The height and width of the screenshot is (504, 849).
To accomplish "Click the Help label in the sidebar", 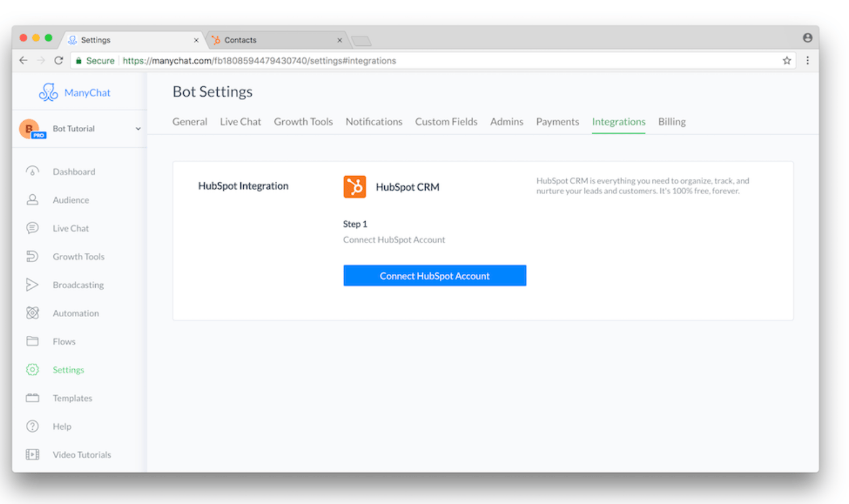I will (62, 426).
